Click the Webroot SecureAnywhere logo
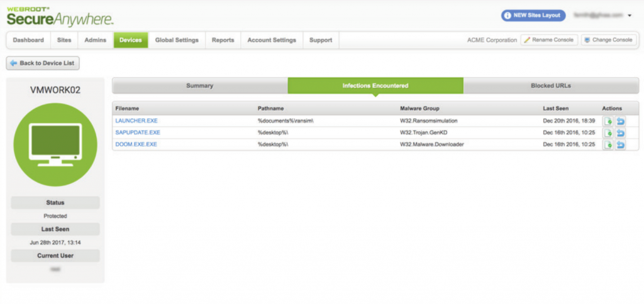Viewport: 644px width, 304px height. 60,17
